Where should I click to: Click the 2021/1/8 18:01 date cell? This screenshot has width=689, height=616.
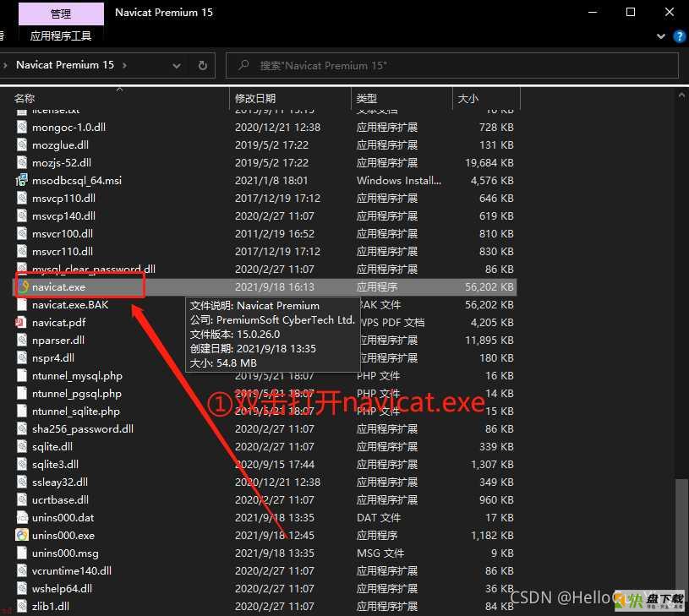pos(271,181)
